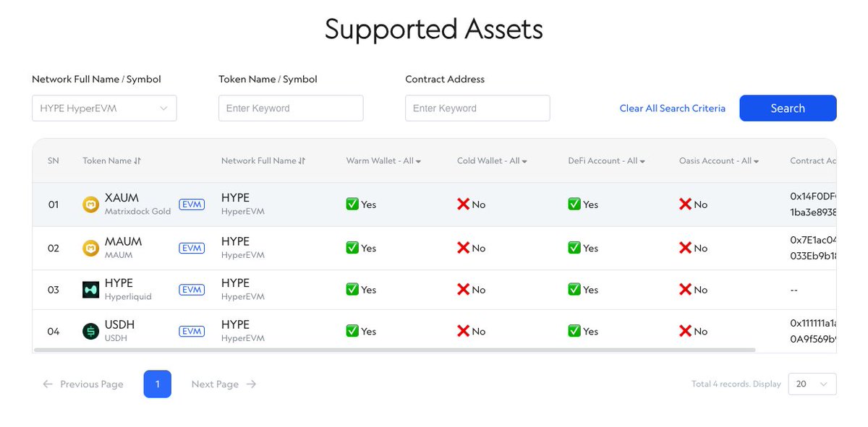Open the HYPE HyperEVM network dropdown
Viewport: 868px width, 427px height.
coord(104,108)
